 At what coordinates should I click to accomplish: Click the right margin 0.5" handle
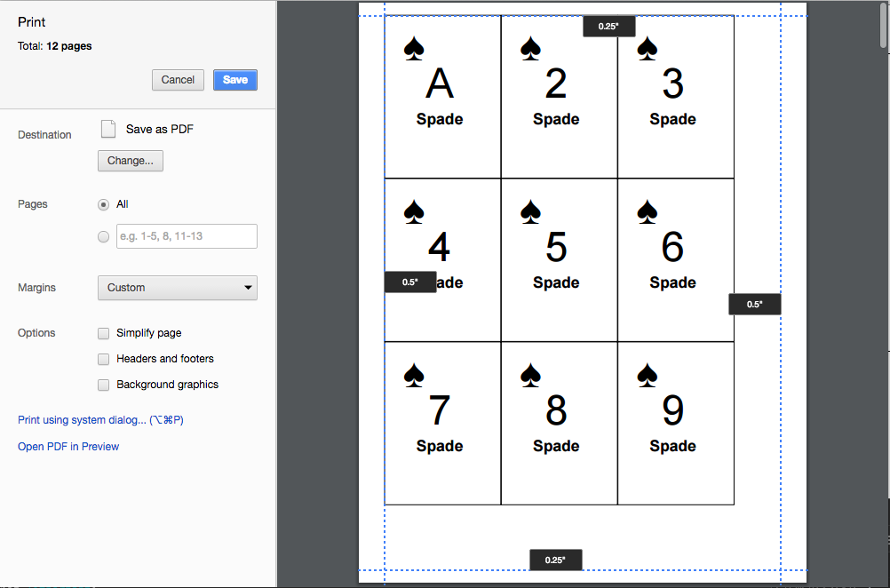click(754, 305)
